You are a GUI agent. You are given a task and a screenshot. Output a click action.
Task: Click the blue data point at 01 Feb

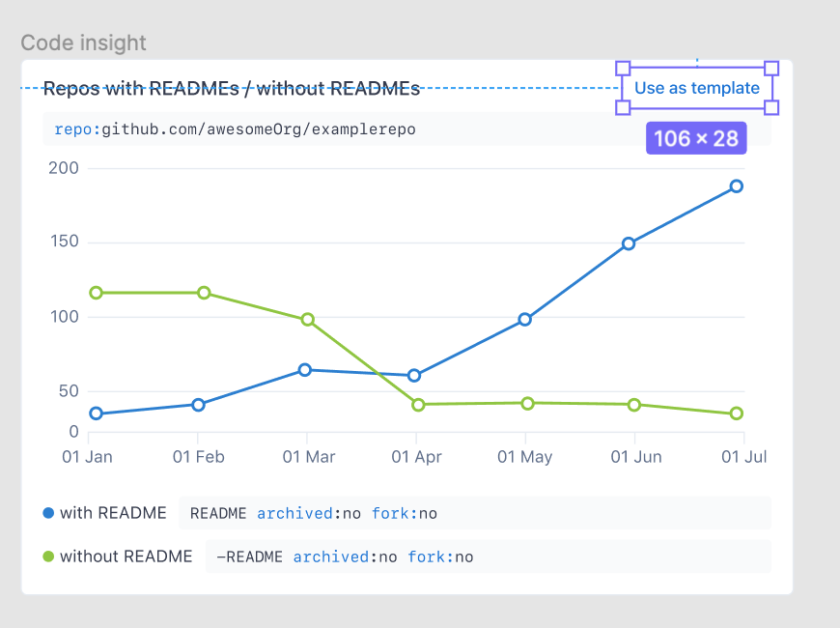198,405
